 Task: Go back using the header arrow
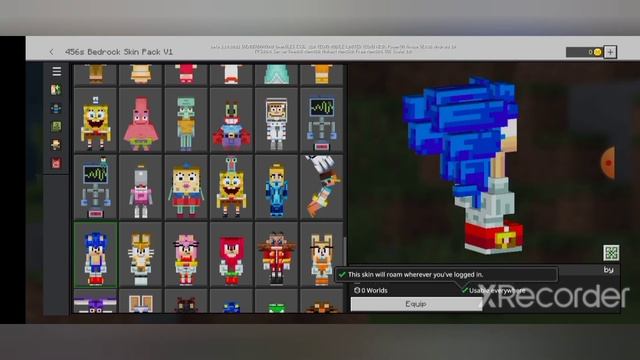(51, 52)
